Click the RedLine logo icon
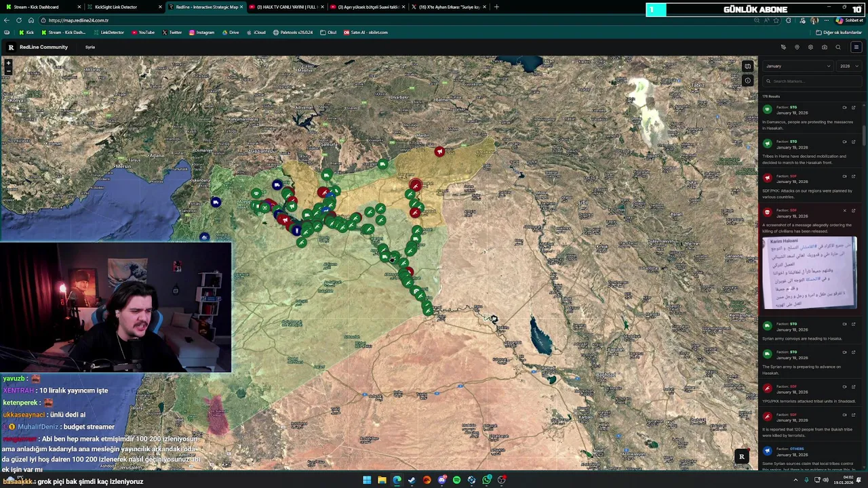This screenshot has height=488, width=868. (11, 47)
